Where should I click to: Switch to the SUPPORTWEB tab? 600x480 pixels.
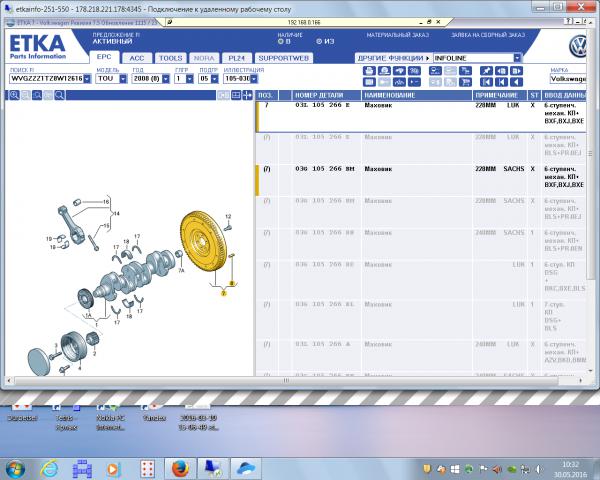[284, 58]
